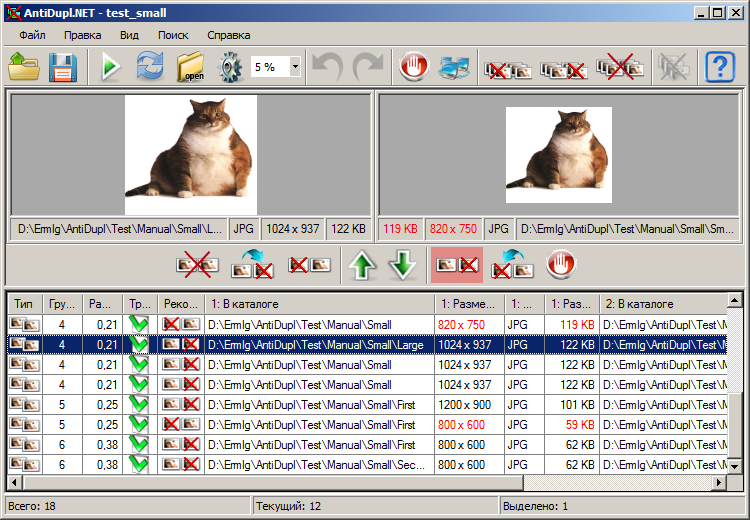Go to previous result with green up arrow
The image size is (750, 520).
click(x=362, y=265)
